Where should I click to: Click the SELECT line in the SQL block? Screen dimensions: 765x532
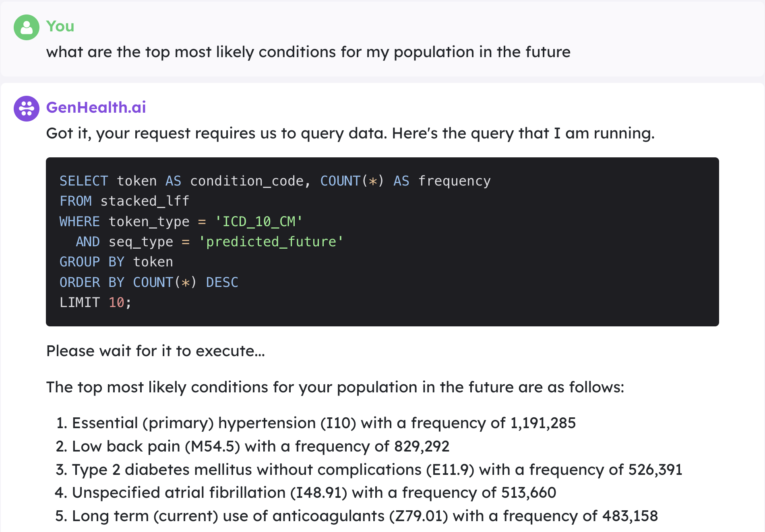(x=275, y=181)
